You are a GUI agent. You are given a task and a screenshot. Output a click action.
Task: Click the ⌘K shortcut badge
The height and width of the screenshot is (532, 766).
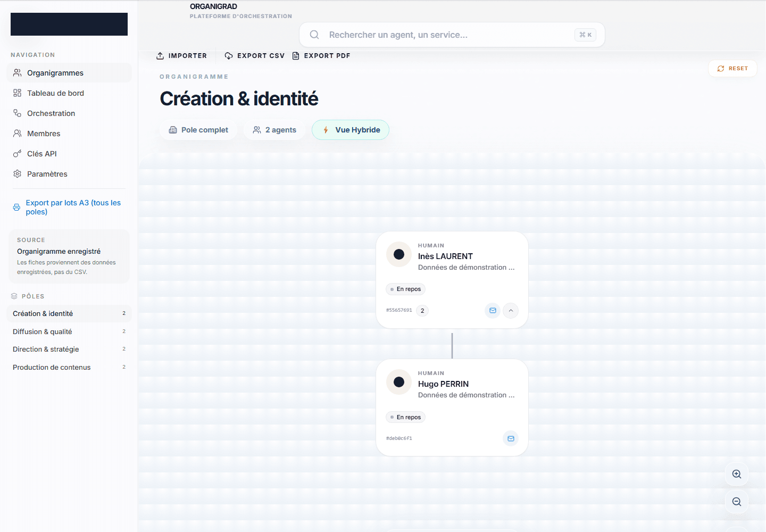(x=585, y=35)
